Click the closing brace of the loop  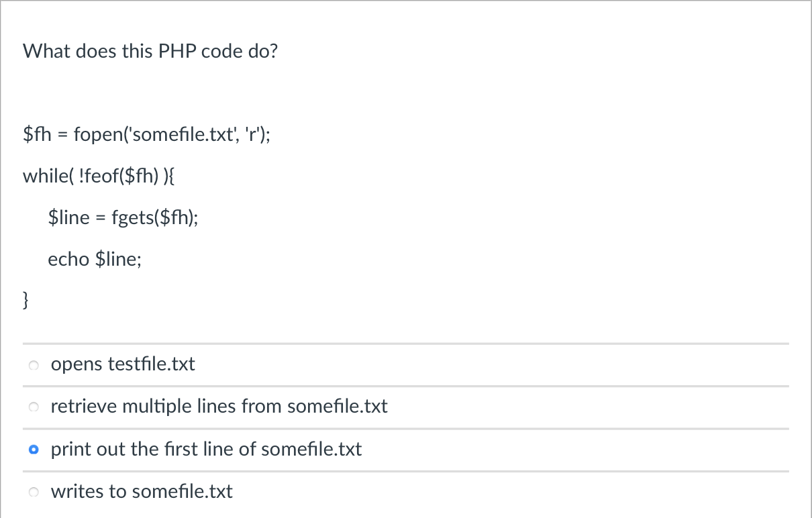(x=25, y=300)
